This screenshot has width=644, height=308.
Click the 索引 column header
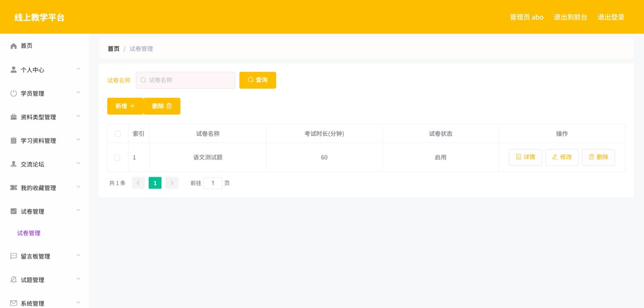tap(138, 134)
